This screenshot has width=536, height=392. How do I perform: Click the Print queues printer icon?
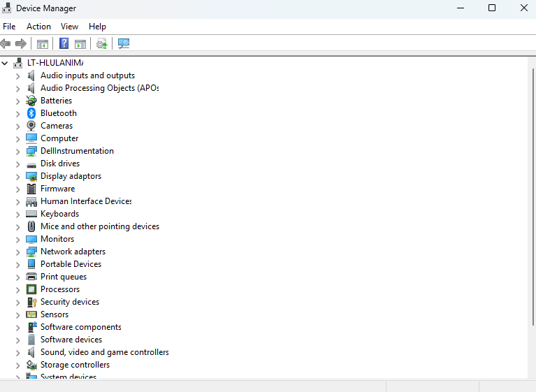(31, 277)
